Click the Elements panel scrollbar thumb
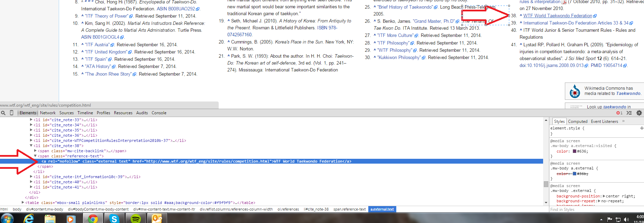The image size is (644, 223). [546, 184]
